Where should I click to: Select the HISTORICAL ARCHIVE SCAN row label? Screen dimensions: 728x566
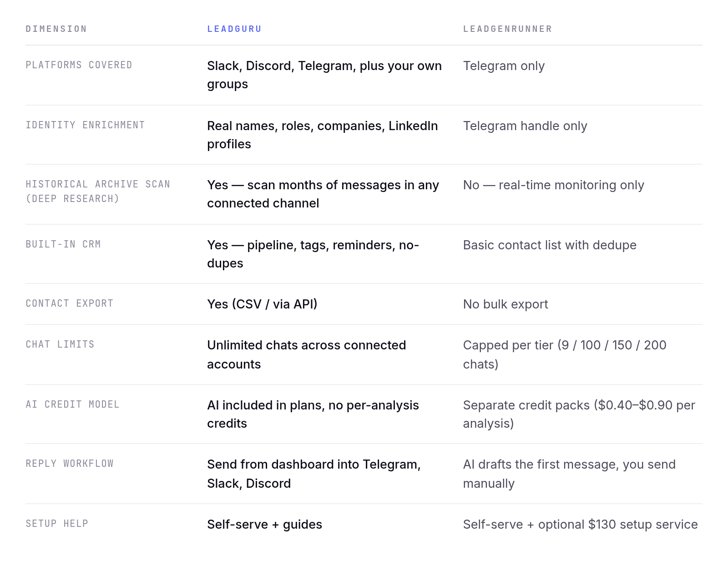98,192
